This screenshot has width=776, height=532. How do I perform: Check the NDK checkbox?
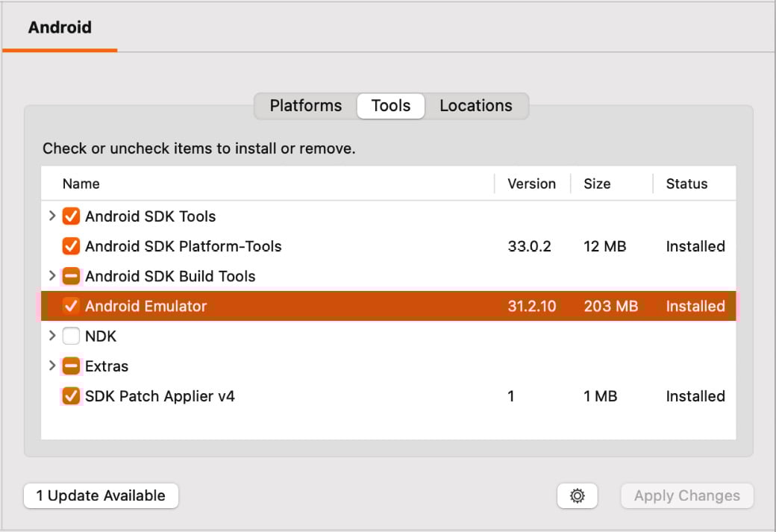(x=71, y=336)
